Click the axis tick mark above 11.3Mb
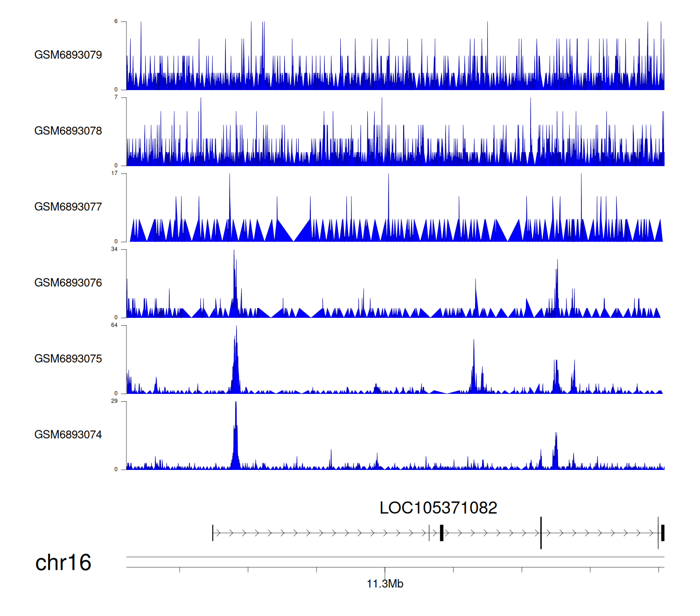 [x=385, y=570]
